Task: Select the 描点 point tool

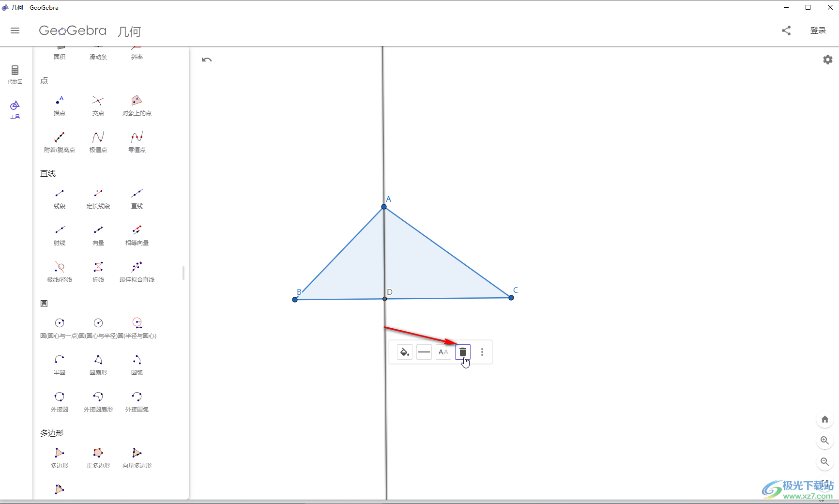Action: [60, 105]
